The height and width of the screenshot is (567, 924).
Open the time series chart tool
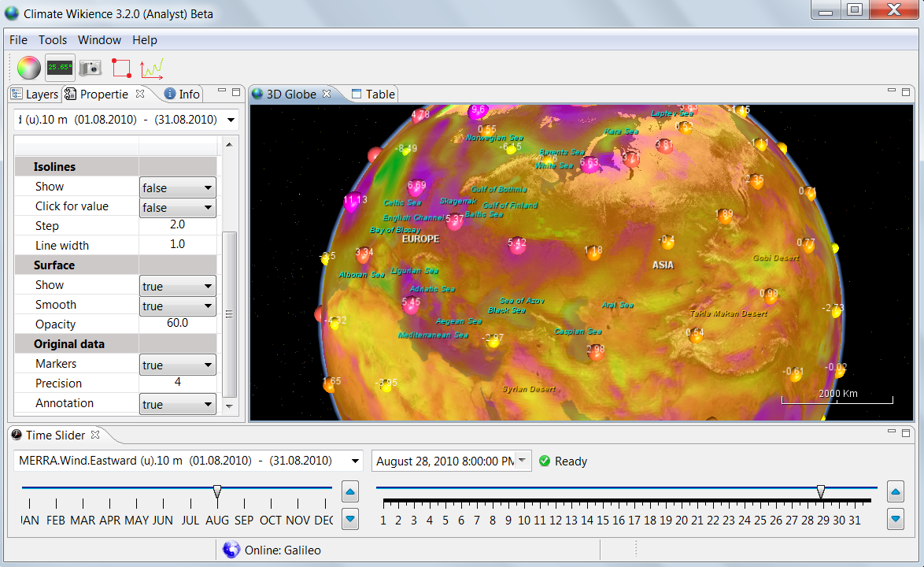[151, 68]
